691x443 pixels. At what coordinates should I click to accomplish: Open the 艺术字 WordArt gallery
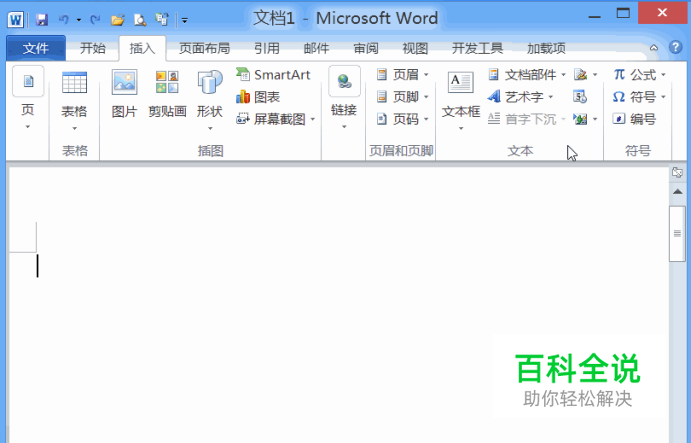click(x=520, y=97)
